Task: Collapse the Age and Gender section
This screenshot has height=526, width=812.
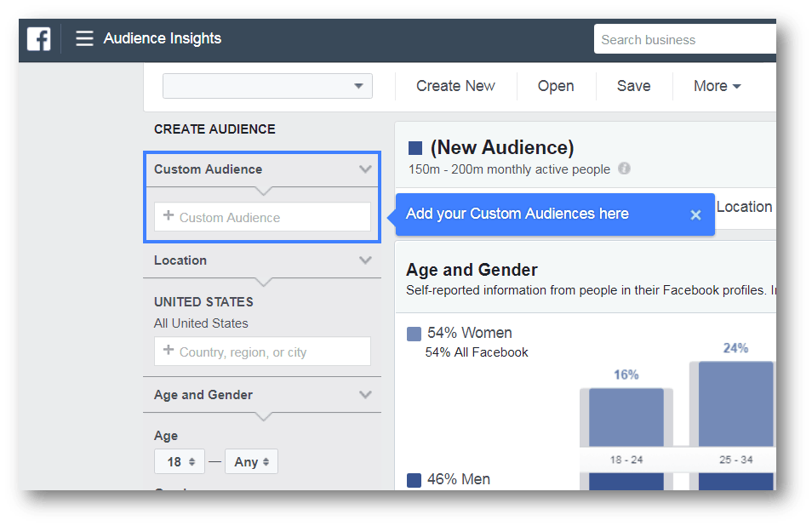Action: pyautogui.click(x=365, y=395)
